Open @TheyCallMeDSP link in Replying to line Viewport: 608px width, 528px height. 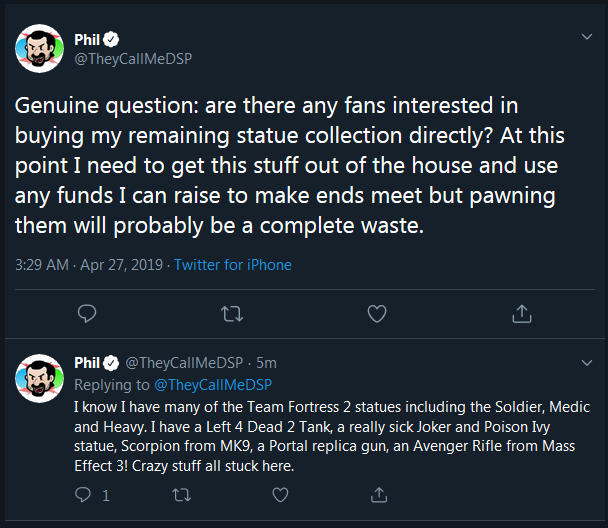[x=213, y=385]
